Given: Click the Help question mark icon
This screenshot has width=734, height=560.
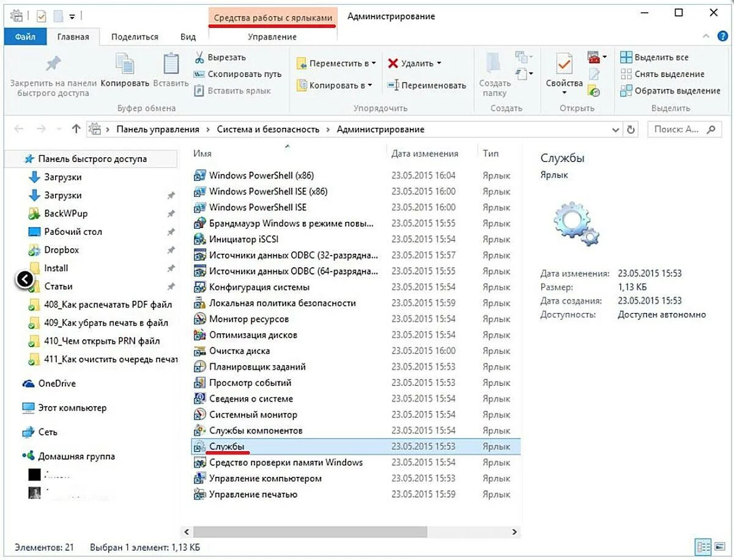Looking at the screenshot, I should tap(722, 37).
